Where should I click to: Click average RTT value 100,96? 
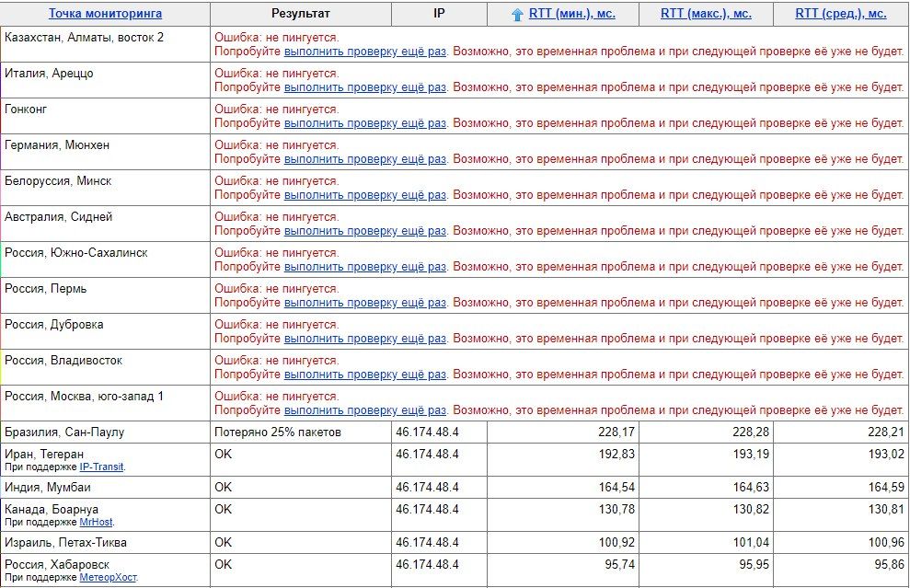coord(886,543)
